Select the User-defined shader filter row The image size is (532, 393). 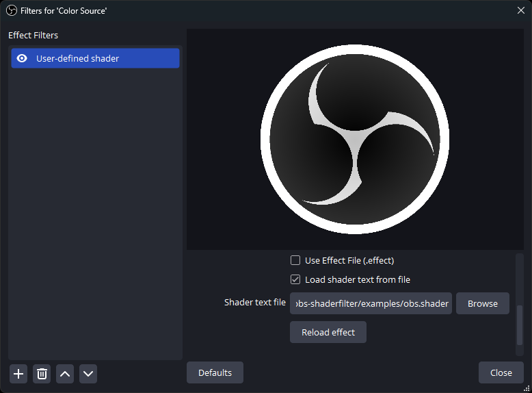coord(95,58)
